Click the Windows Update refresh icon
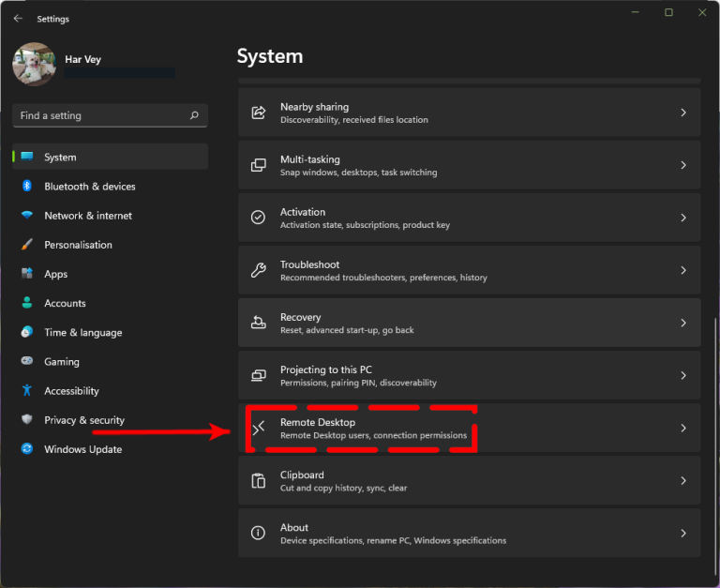Image resolution: width=720 pixels, height=588 pixels. tap(27, 448)
